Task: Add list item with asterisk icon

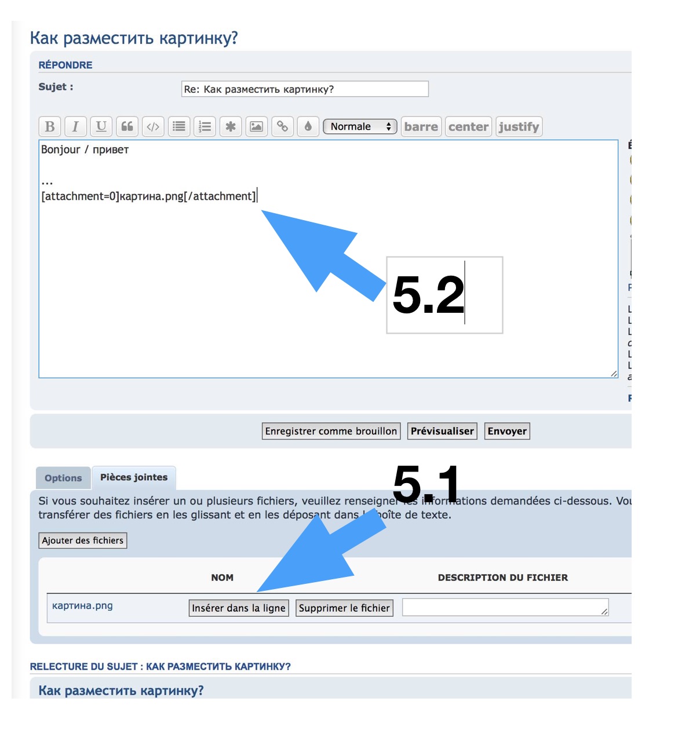Action: coord(231,127)
